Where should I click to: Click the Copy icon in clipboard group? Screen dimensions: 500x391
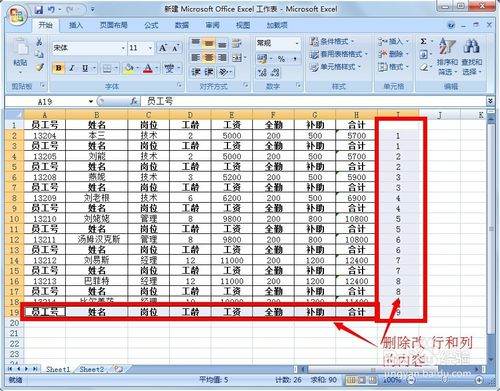click(x=39, y=54)
